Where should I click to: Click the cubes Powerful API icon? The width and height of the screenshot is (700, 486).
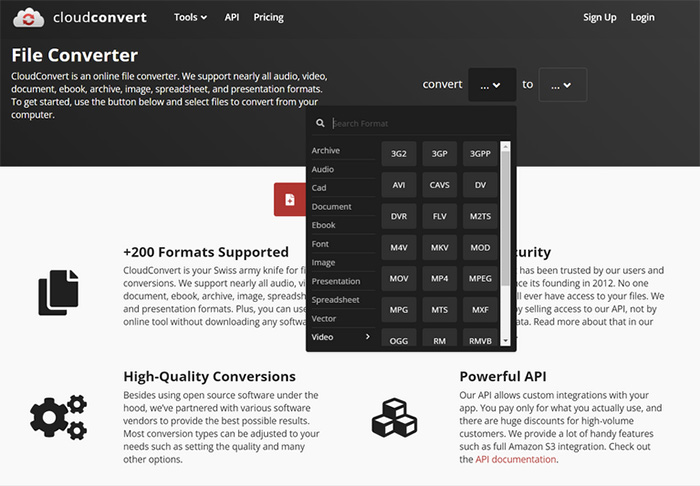(395, 418)
